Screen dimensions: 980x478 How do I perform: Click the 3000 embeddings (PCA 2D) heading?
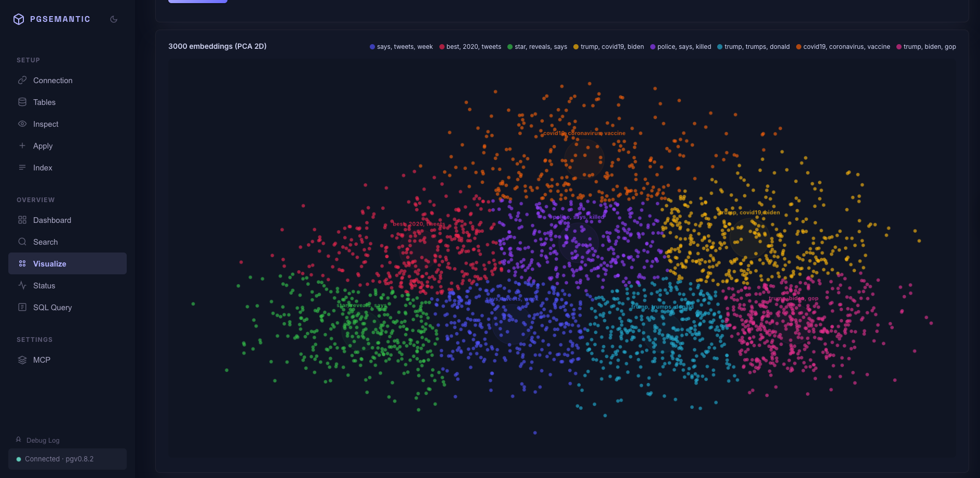(x=217, y=46)
